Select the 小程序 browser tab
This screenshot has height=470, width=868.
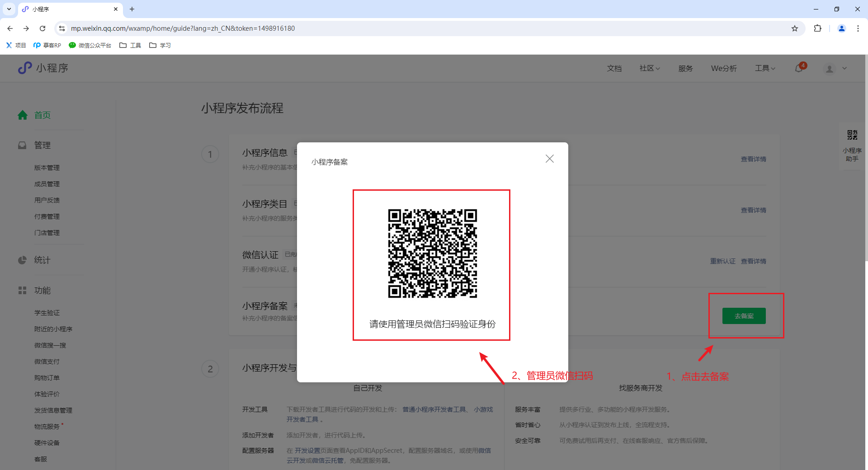pos(70,9)
